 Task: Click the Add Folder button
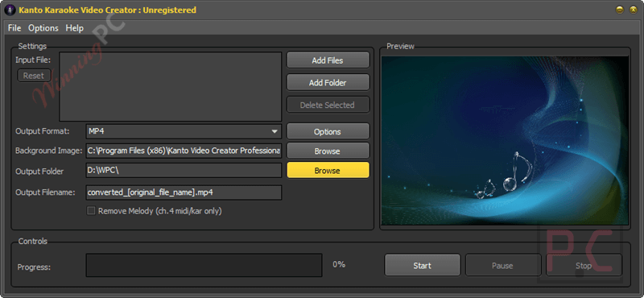pos(328,83)
